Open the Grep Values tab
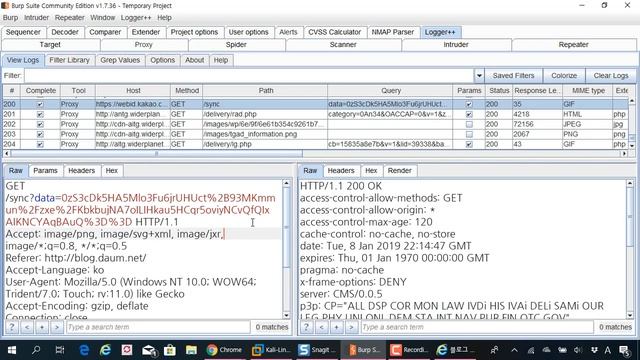This screenshot has width=640, height=360. click(120, 60)
